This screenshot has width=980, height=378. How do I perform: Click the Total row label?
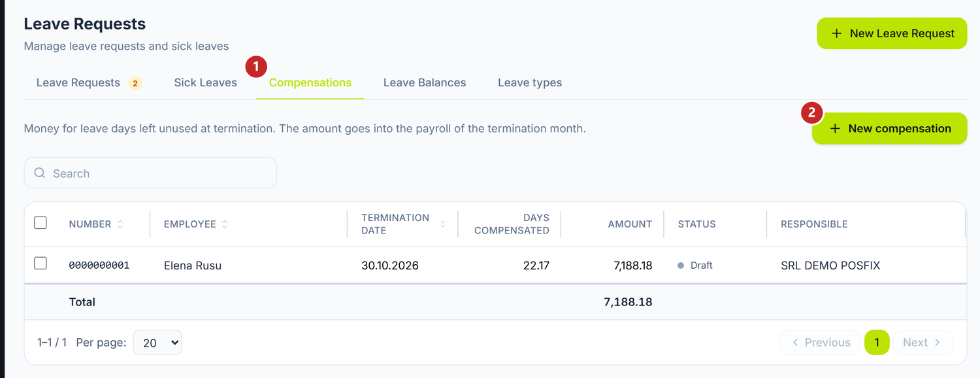coord(82,302)
